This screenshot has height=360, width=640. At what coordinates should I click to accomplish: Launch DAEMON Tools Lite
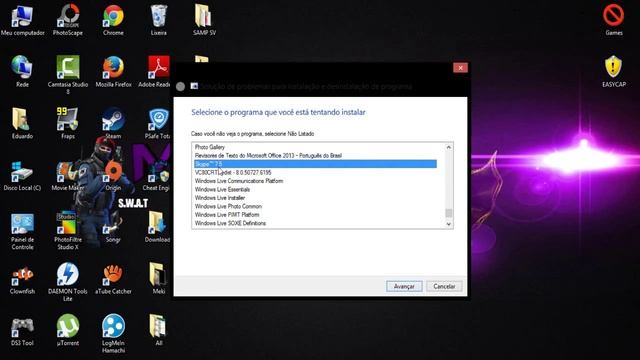[68, 282]
